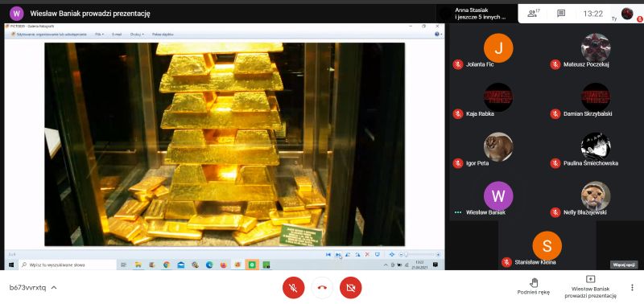Open the participants list showing 17 people
The height and width of the screenshot is (304, 644).
(x=534, y=14)
